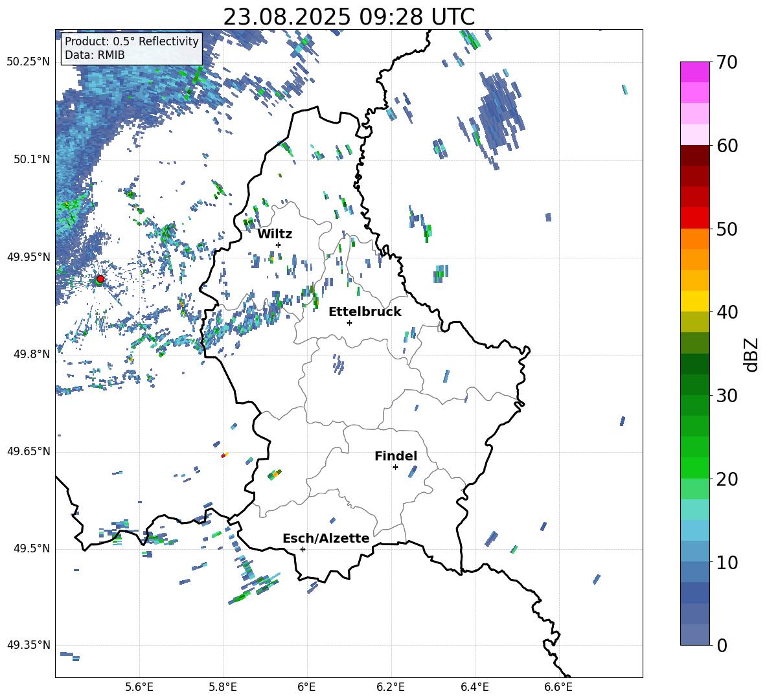This screenshot has height=700, width=767.
Task: Click the dark red colorbar swatch below 60
Action: 694,155
